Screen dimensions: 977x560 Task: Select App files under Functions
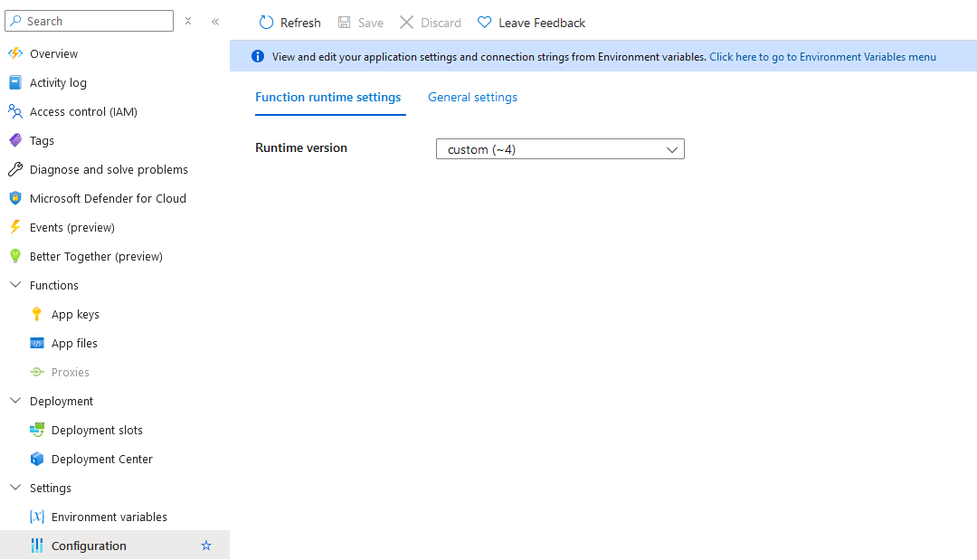tap(74, 343)
